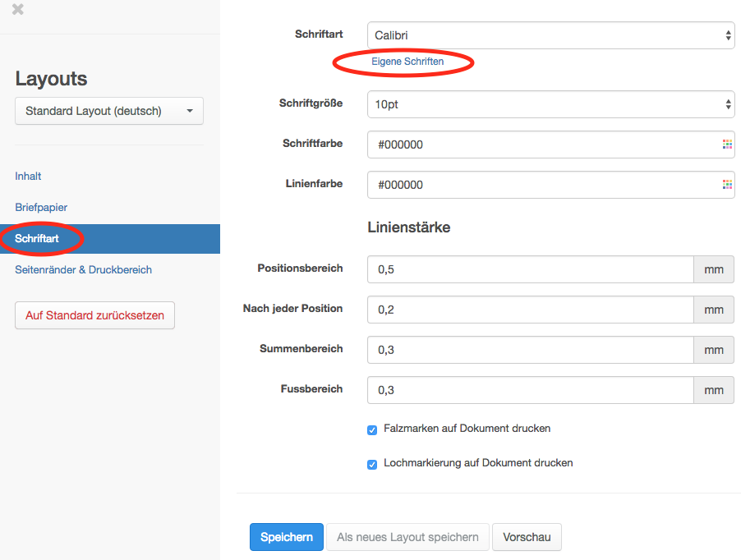Click the mm unit of Positionsbereich
Screen dimensions: 741x560
click(714, 269)
